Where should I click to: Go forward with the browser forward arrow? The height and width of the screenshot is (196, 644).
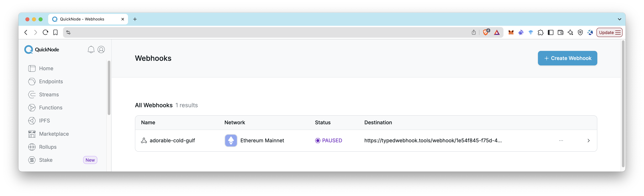[x=35, y=32]
